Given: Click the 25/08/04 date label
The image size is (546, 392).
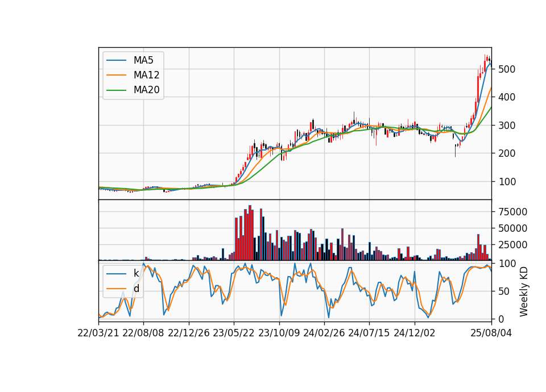Looking at the screenshot, I should (x=491, y=333).
